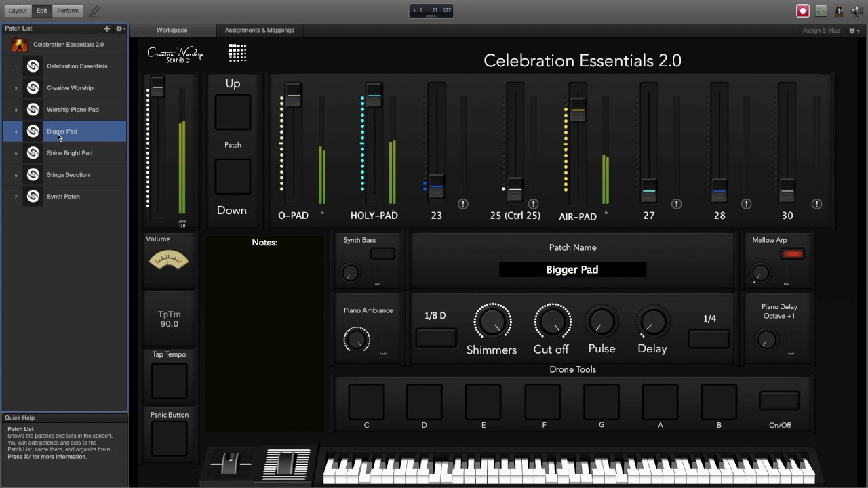Click the Assign & Map button

pos(821,30)
